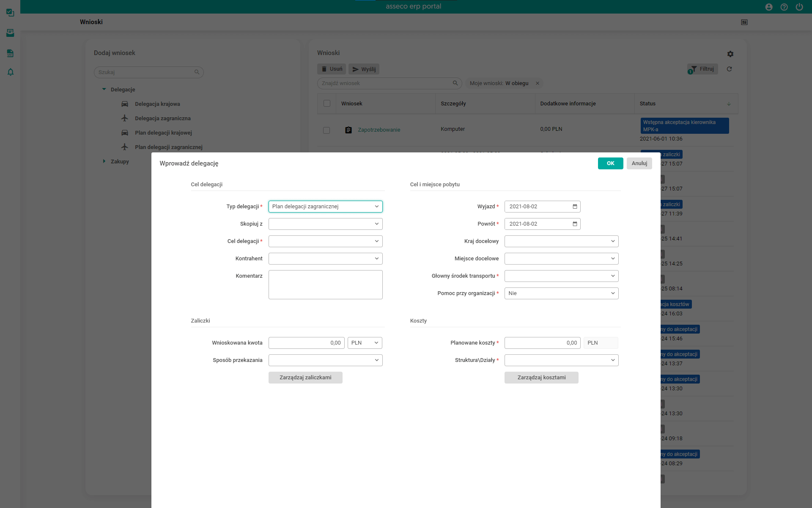
Task: Click the notifications bell in sidebar
Action: coord(11,72)
